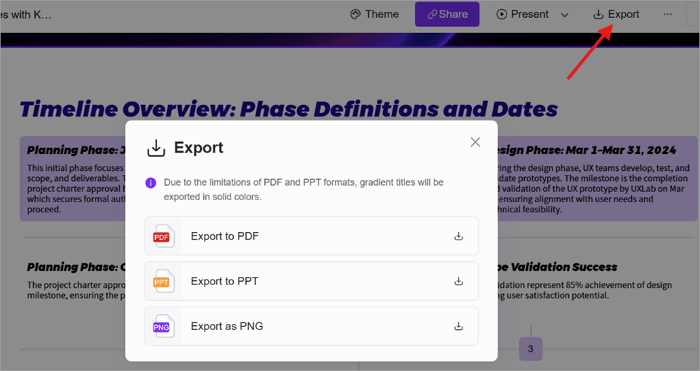Select the Export to PPT option
Viewport: 700px width, 371px height.
(x=311, y=281)
